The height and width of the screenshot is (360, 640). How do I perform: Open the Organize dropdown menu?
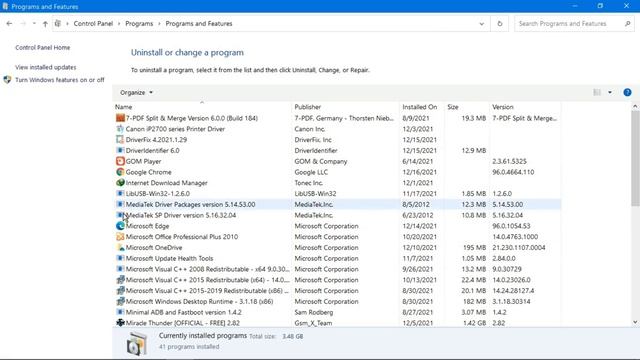point(136,93)
